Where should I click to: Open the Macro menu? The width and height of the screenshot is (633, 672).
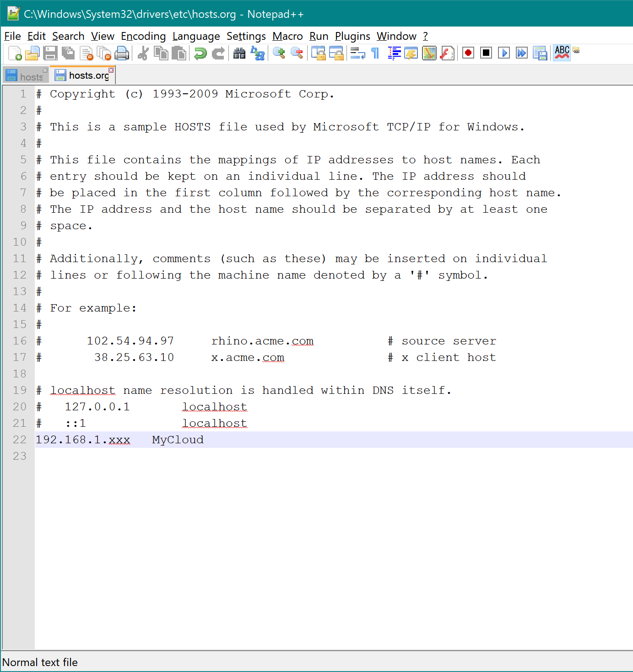pos(287,36)
